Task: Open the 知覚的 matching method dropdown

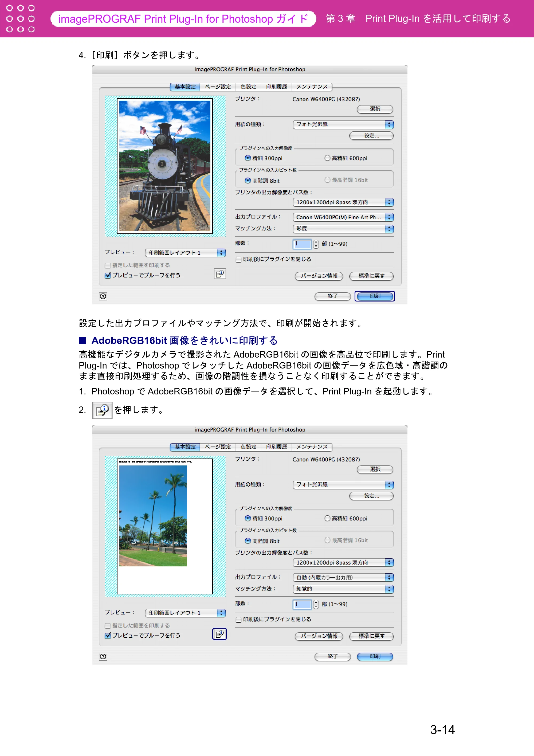Action: [343, 589]
